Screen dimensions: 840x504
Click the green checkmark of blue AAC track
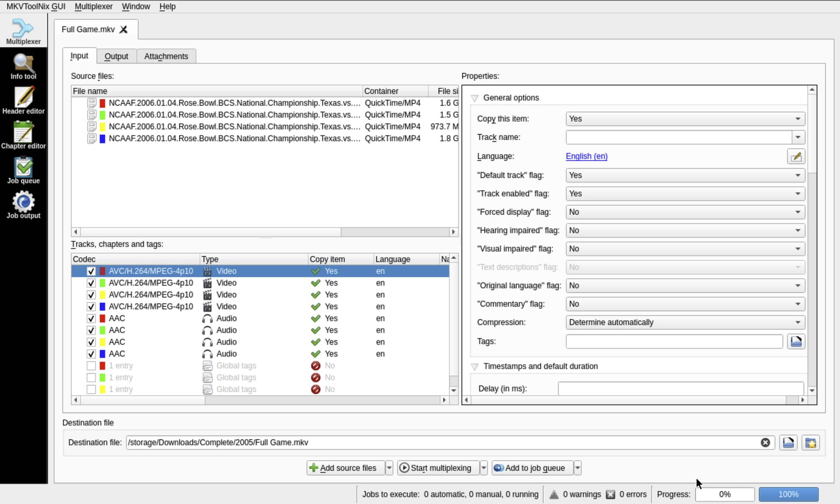(315, 354)
